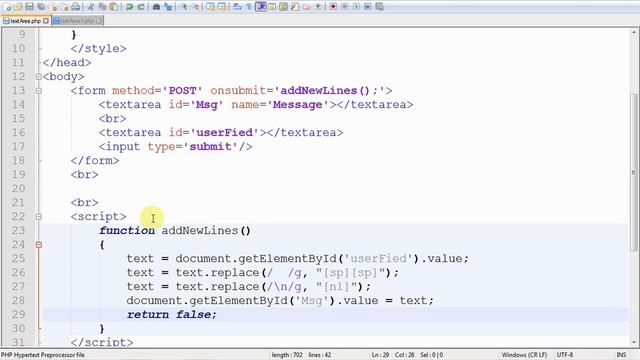Click 'addNewLines()' after function keyword

(x=206, y=231)
